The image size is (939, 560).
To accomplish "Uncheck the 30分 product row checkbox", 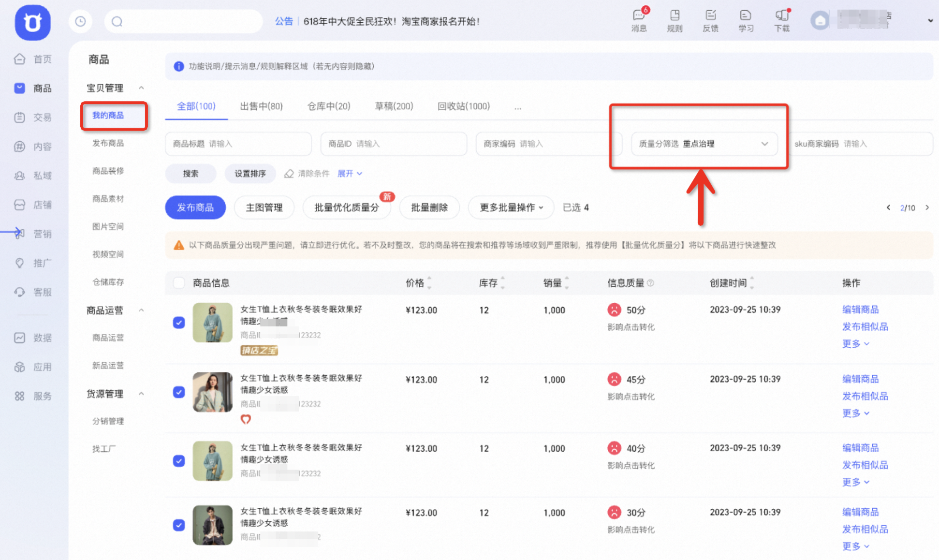I will click(179, 525).
